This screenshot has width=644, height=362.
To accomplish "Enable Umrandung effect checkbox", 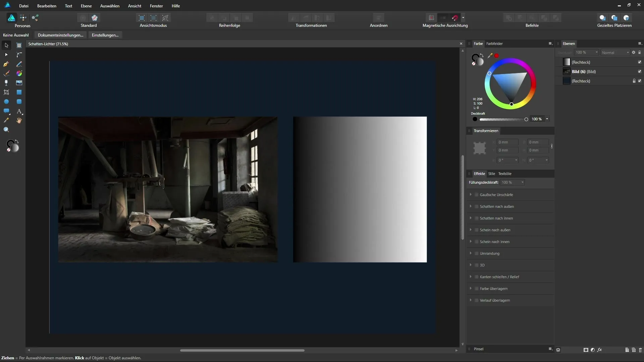I will (477, 253).
